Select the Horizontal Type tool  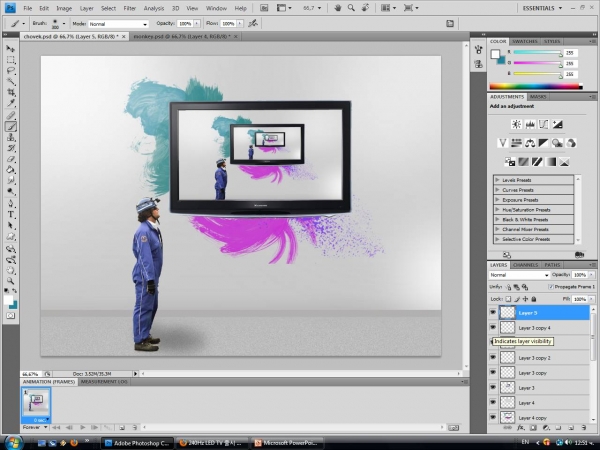[11, 214]
